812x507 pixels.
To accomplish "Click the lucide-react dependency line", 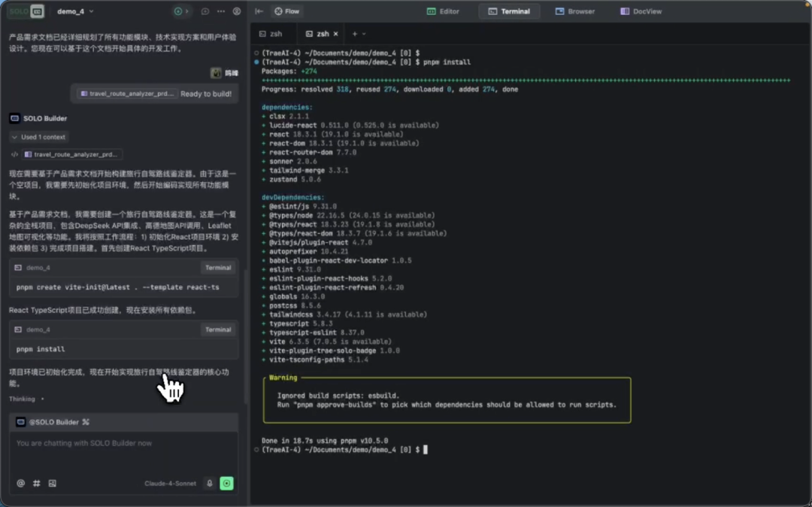I will coord(350,126).
